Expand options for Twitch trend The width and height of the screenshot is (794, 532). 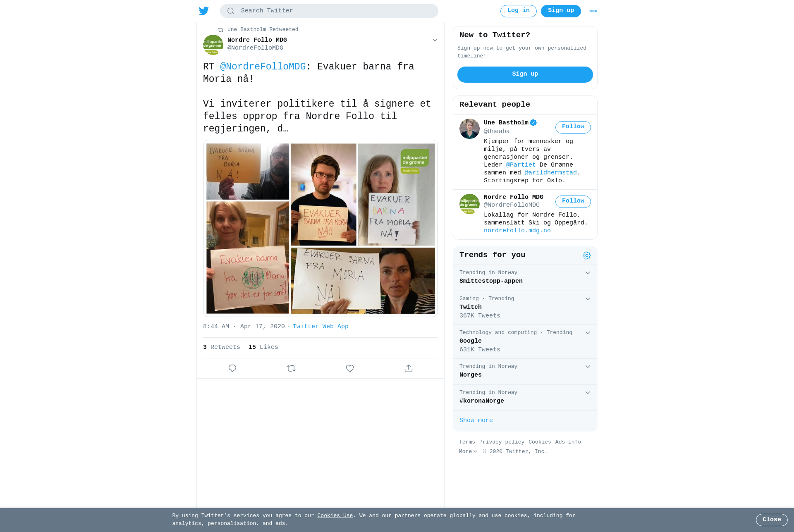pyautogui.click(x=588, y=299)
